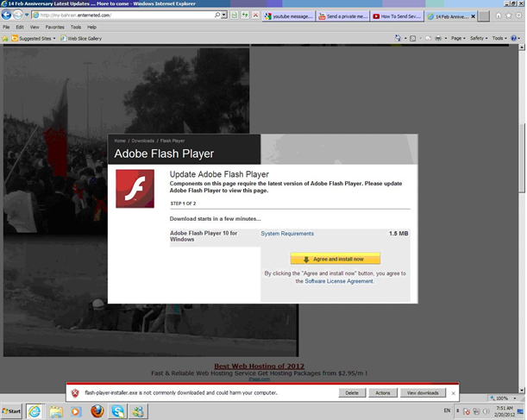Open the View menu
527x420 pixels.
point(35,28)
